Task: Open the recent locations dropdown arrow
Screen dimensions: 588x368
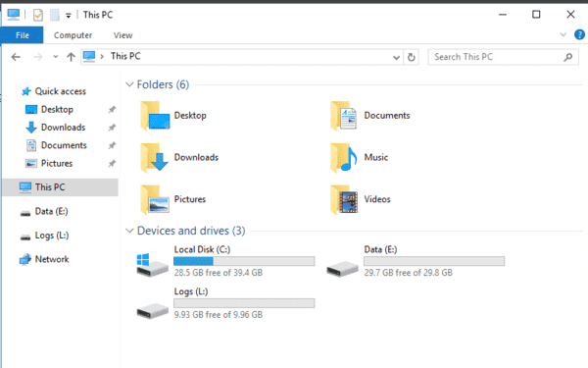Action: pos(56,57)
